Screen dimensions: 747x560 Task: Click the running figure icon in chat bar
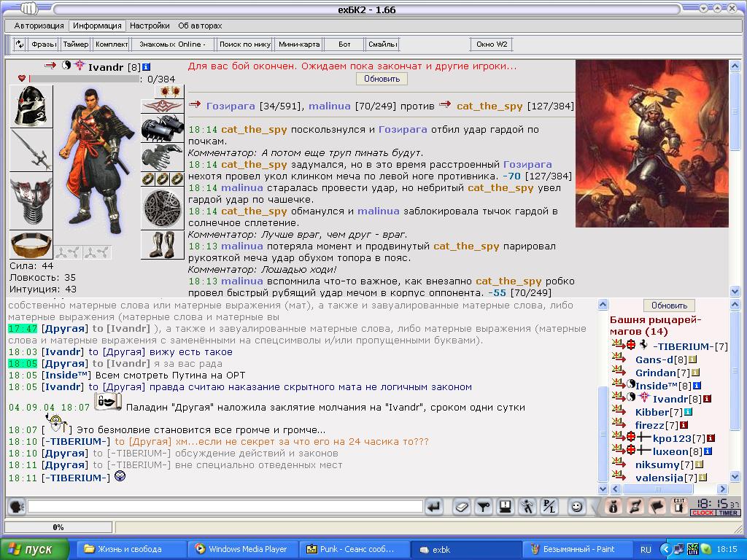(527, 507)
